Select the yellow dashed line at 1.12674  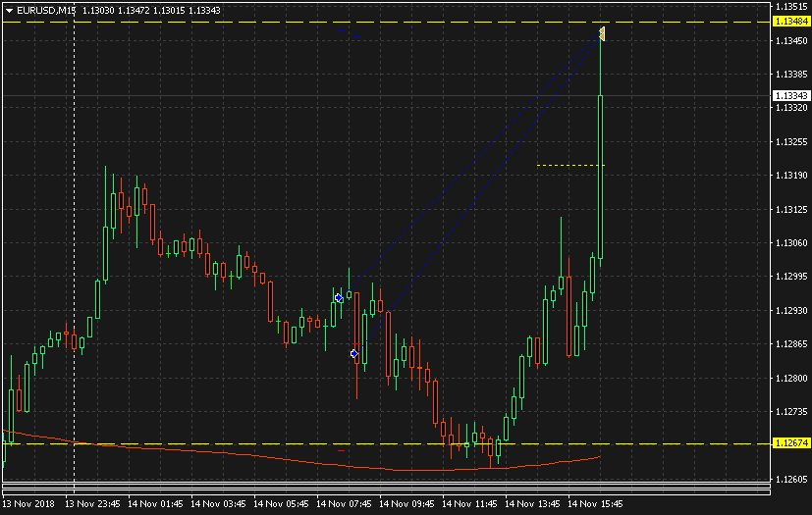click(x=386, y=443)
